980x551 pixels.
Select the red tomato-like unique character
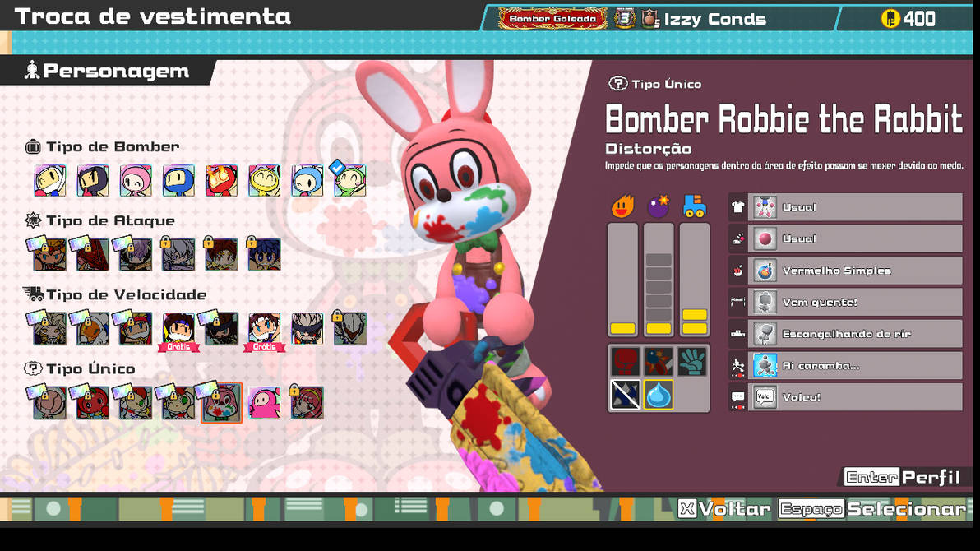pyautogui.click(x=92, y=401)
